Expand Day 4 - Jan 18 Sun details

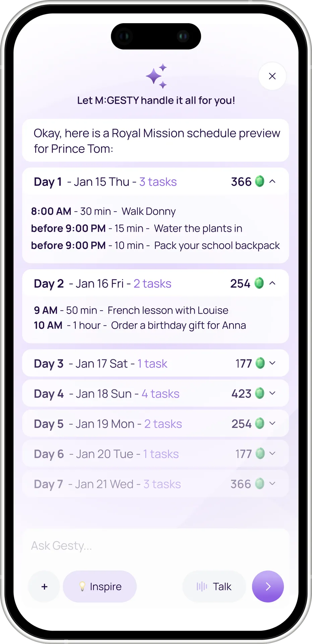coord(272,393)
